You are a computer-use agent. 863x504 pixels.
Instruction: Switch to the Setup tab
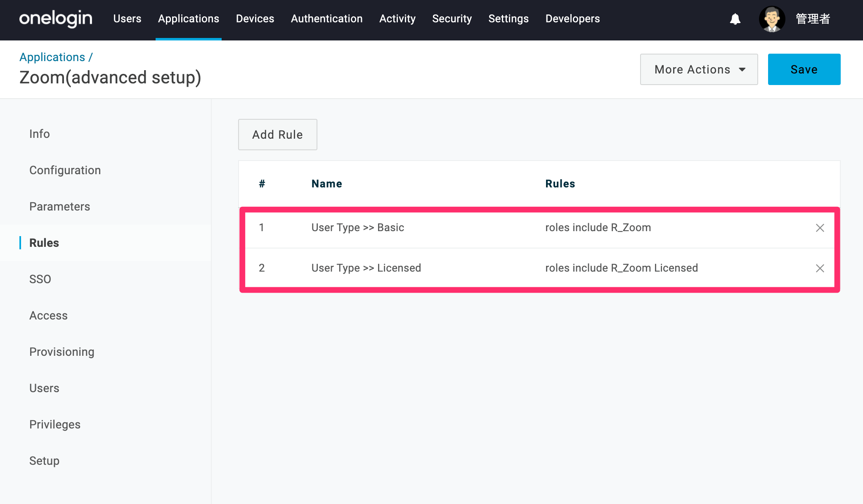pyautogui.click(x=45, y=461)
